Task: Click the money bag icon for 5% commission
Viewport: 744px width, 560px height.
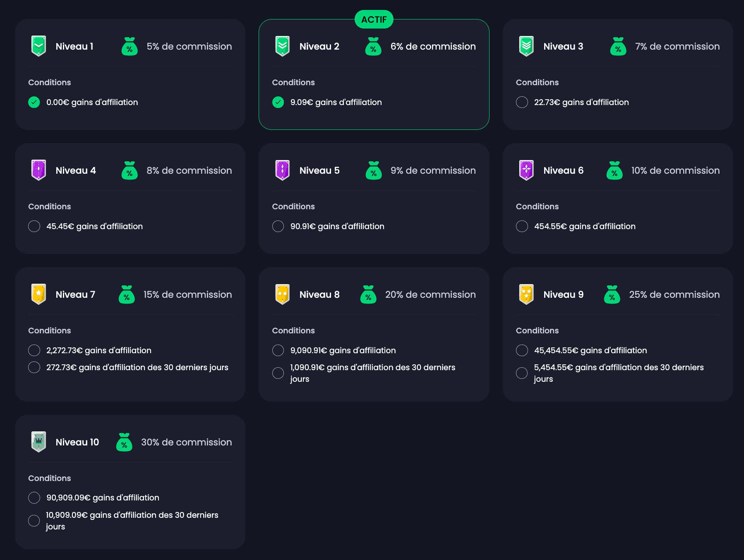Action: [130, 46]
